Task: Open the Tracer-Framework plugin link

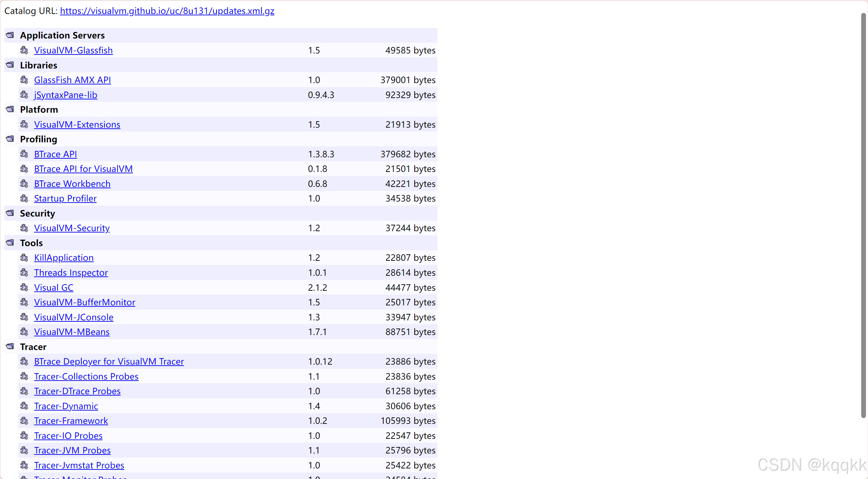Action: coord(71,421)
